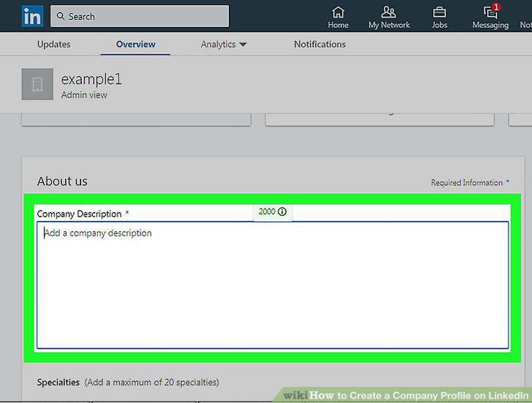Click the Specialties label

[x=58, y=383]
